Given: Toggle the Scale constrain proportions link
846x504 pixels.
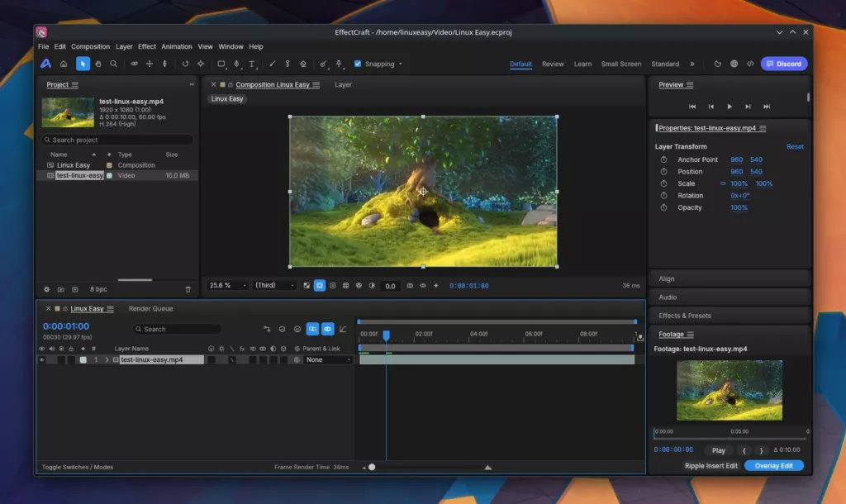Looking at the screenshot, I should point(723,183).
